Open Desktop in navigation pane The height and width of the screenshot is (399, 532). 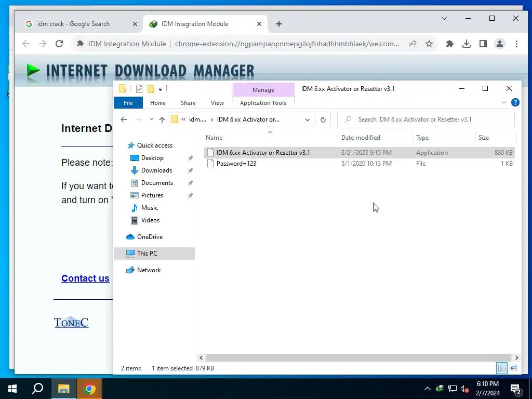(152, 158)
